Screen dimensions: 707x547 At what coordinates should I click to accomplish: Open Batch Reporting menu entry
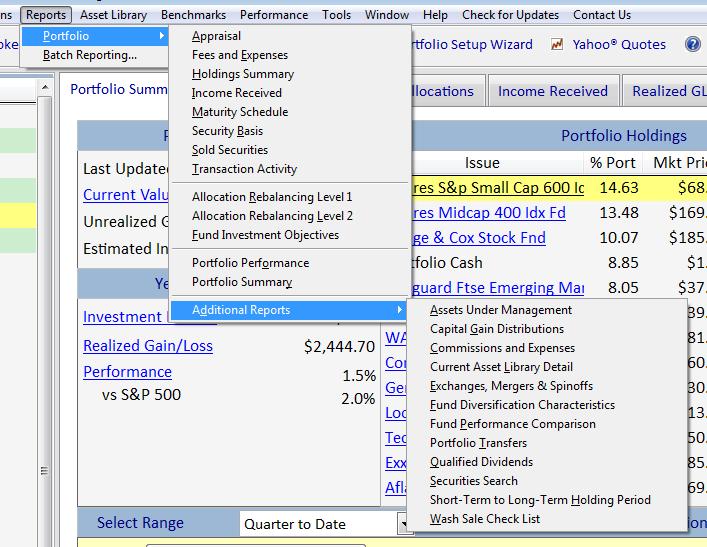(x=90, y=55)
